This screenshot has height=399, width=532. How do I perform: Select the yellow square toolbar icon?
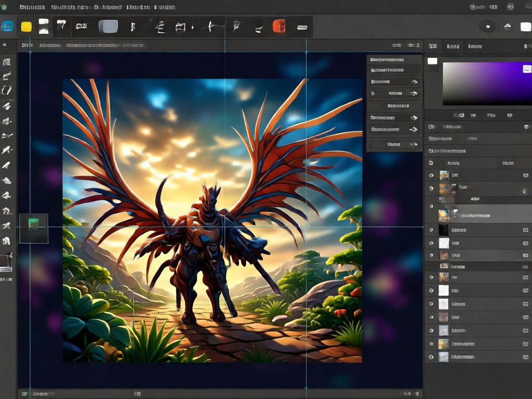click(26, 26)
